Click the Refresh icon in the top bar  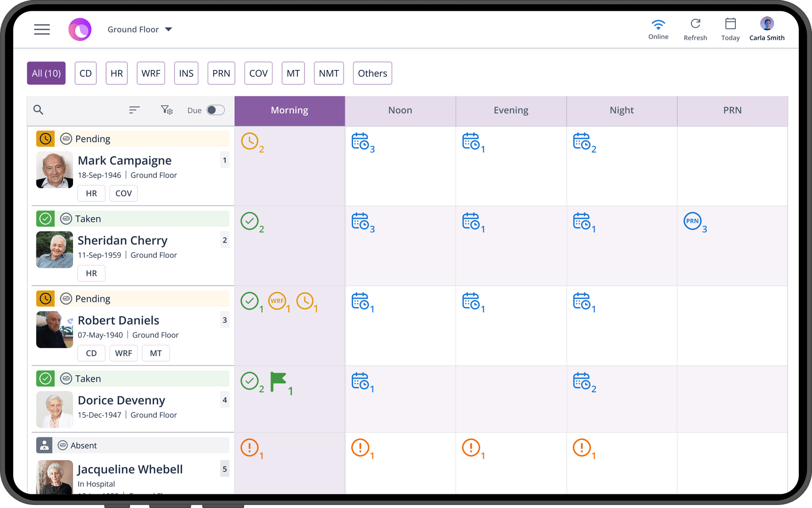(695, 24)
